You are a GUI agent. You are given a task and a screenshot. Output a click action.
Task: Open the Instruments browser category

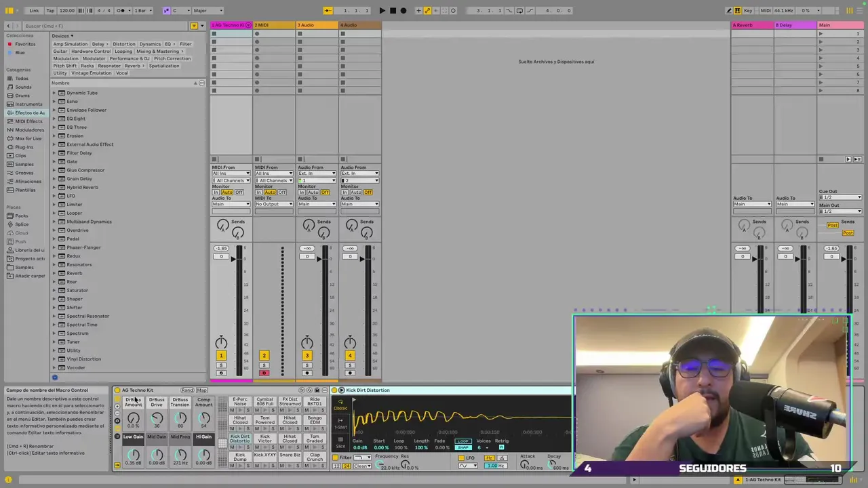28,104
